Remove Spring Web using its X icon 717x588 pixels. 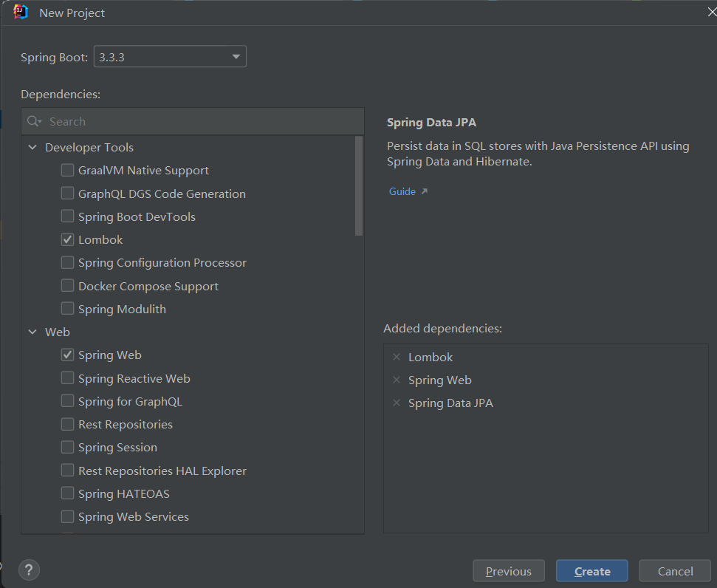tap(397, 380)
